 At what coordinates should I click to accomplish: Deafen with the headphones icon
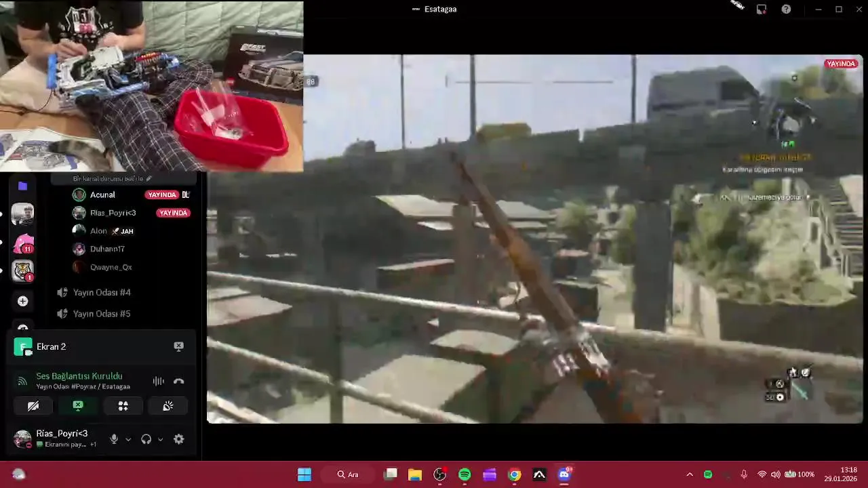(146, 439)
